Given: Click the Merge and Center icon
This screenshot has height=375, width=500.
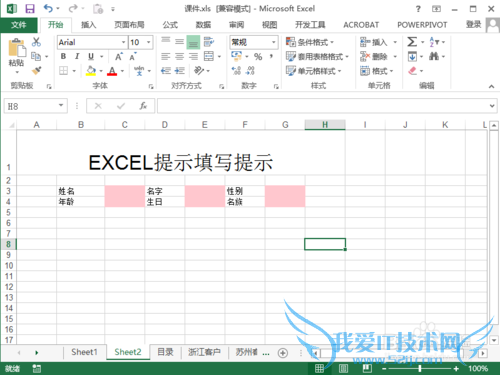Looking at the screenshot, I should (209, 56).
